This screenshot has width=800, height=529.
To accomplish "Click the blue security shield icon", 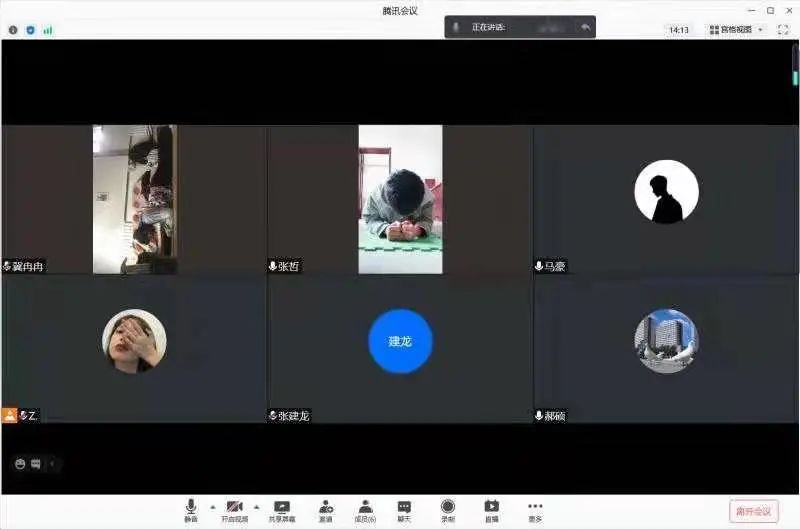I will tap(31, 30).
